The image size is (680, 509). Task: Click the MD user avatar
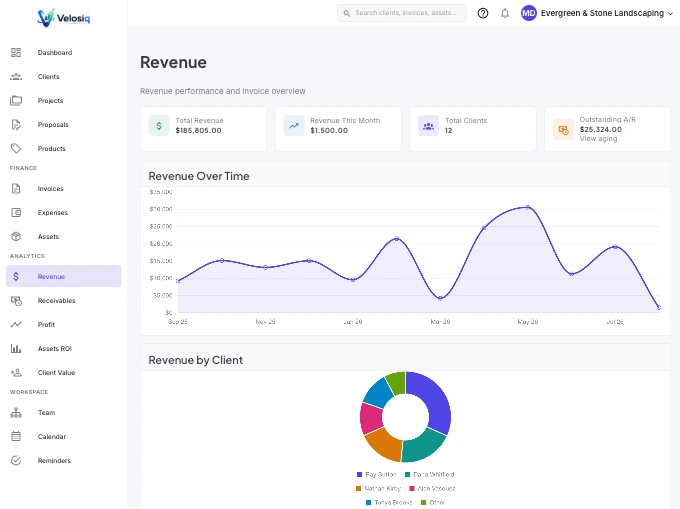click(529, 13)
